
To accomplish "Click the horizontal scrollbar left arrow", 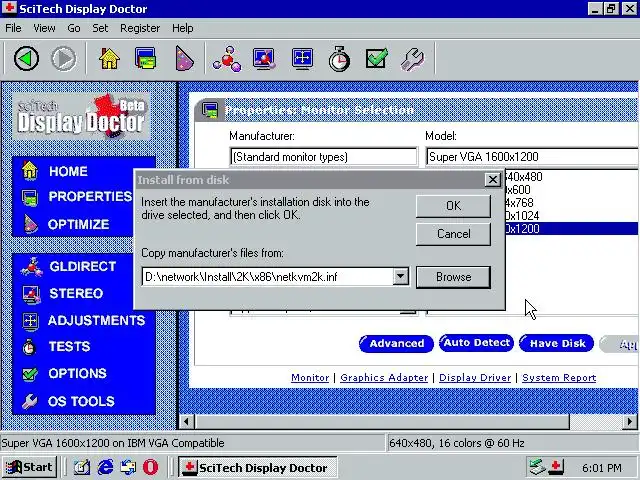I will tap(187, 421).
